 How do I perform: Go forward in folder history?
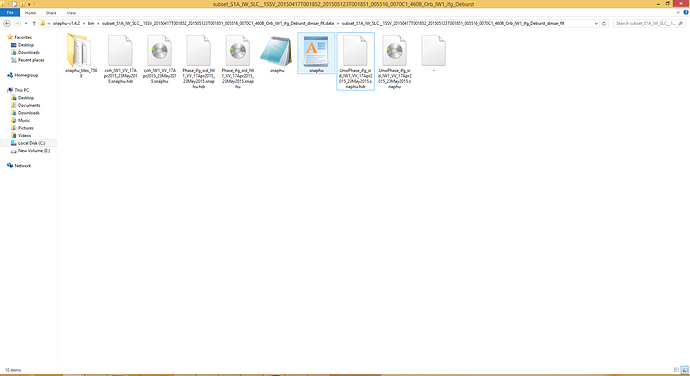[x=17, y=23]
